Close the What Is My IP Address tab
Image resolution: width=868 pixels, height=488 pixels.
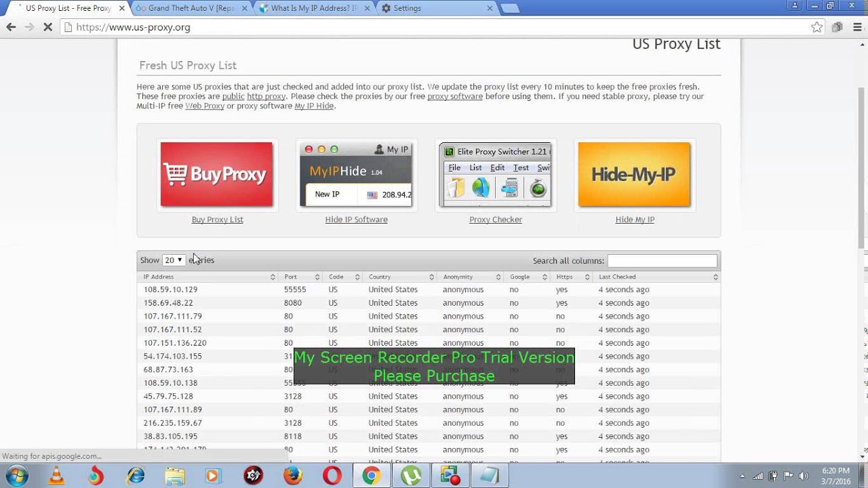tap(367, 8)
